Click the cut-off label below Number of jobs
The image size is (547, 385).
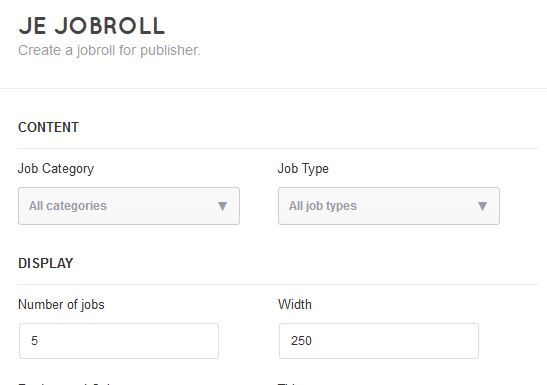tap(65, 383)
